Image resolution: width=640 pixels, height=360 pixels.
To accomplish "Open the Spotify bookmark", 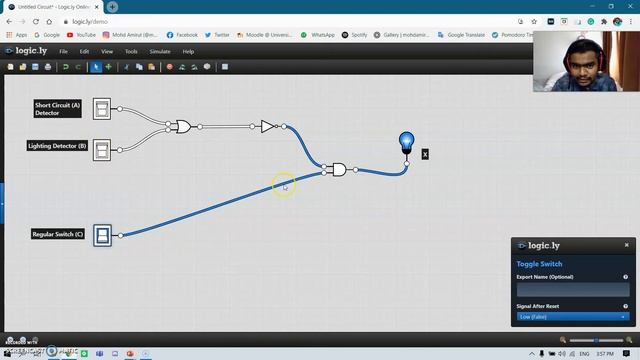I will tap(354, 35).
